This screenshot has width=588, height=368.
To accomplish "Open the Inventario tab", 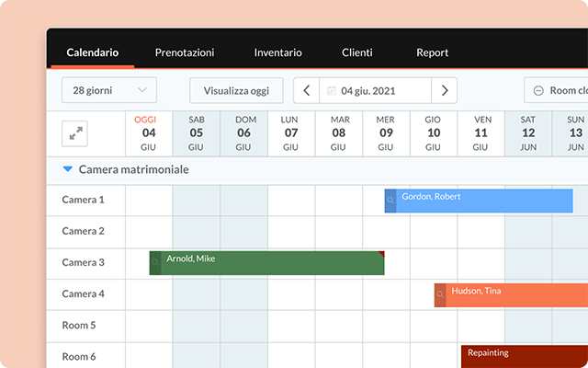I will pos(277,52).
